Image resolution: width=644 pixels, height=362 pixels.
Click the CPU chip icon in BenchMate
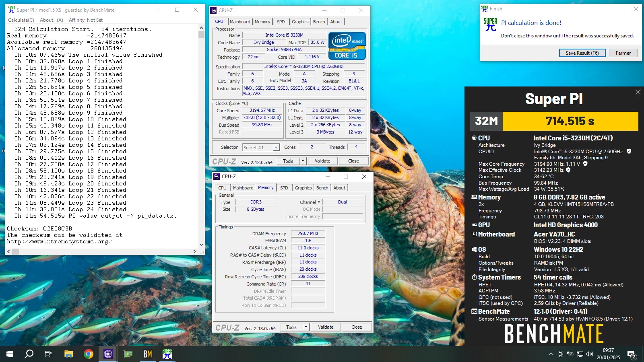[x=474, y=138]
